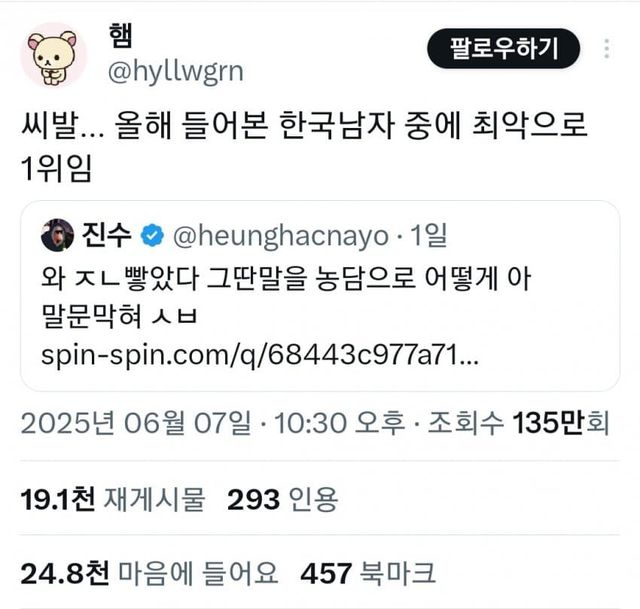This screenshot has height=609, width=640.
Task: Open the quoted user 진수's avatar
Action: (58, 235)
